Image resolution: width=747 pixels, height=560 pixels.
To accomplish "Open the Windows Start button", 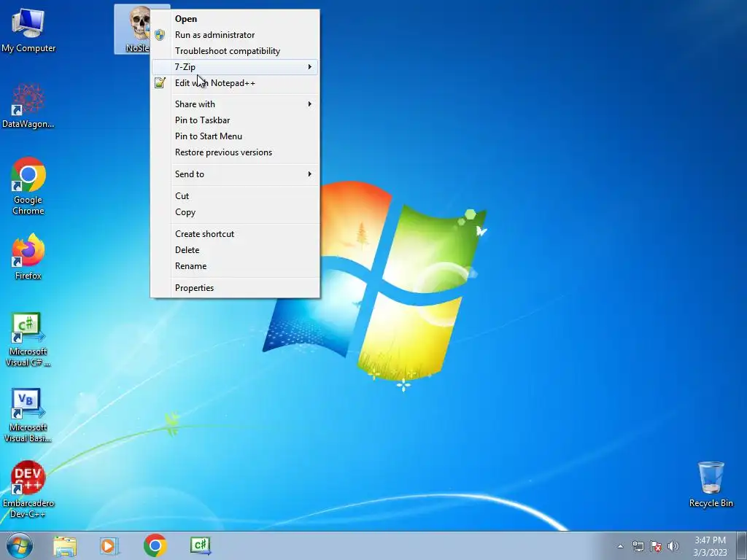I will [20, 545].
